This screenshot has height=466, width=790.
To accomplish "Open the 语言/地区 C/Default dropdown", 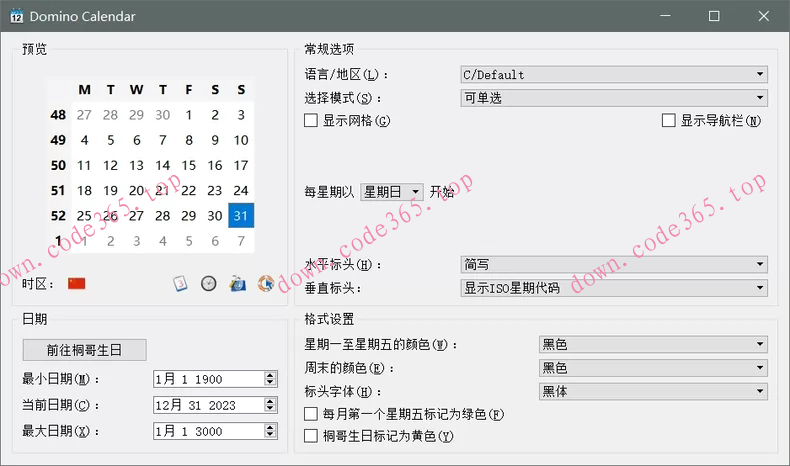I will [614, 75].
